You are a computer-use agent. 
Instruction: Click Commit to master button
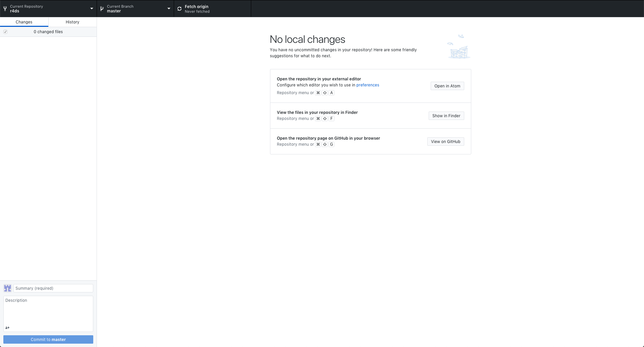[x=48, y=340]
